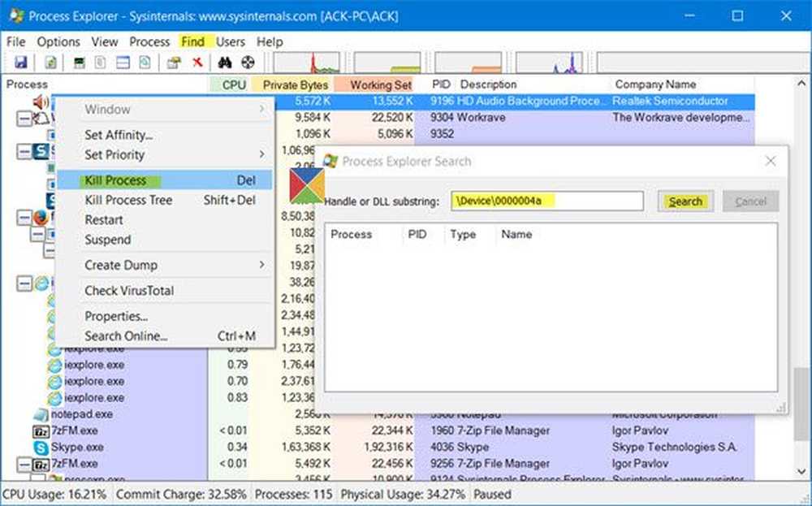Choose Kill Process from the context menu

[165, 180]
